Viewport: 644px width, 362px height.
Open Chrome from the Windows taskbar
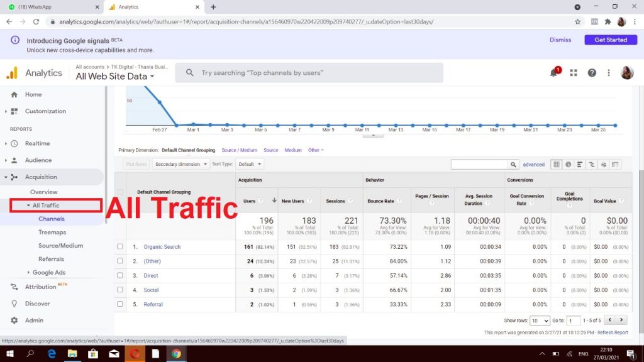(x=175, y=354)
